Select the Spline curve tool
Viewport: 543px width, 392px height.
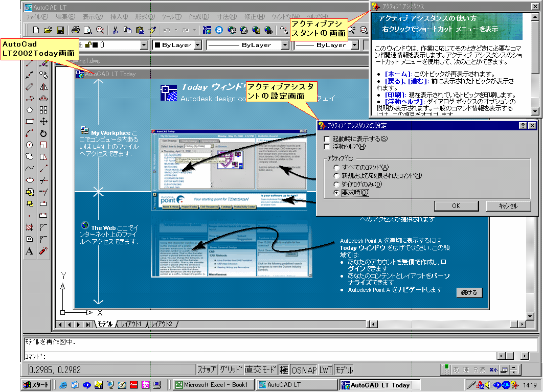(30, 169)
